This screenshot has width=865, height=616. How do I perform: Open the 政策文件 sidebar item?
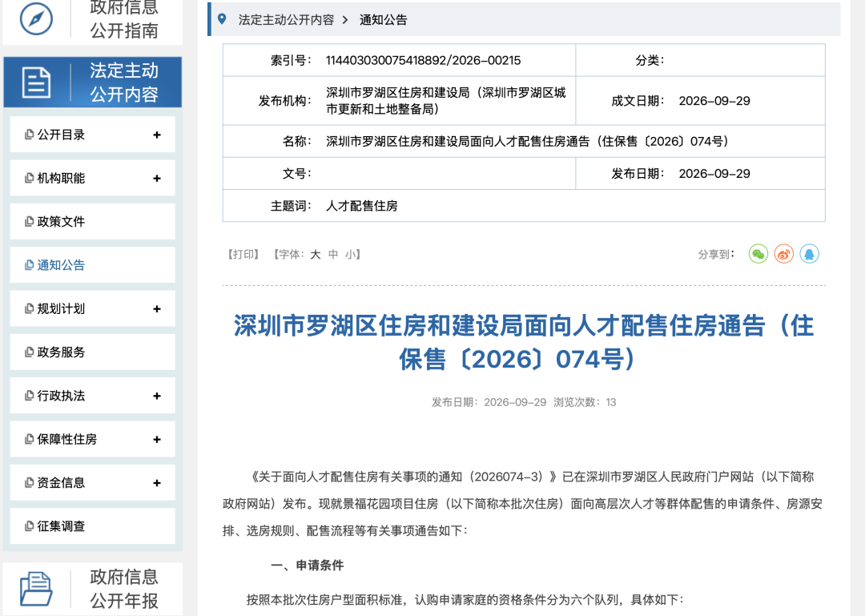pyautogui.click(x=93, y=221)
